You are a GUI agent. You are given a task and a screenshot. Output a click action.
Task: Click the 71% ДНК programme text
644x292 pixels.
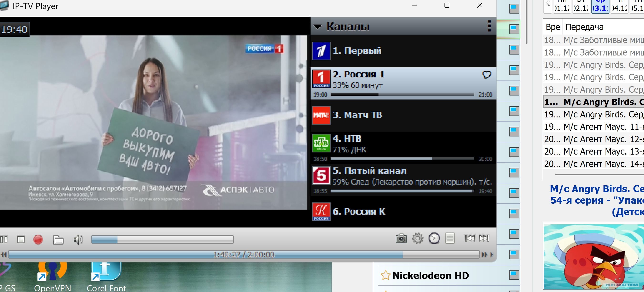click(349, 150)
